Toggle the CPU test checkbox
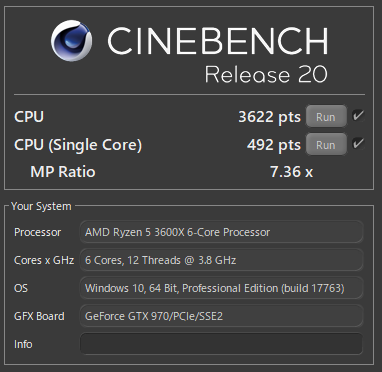The width and height of the screenshot is (382, 372). [358, 116]
